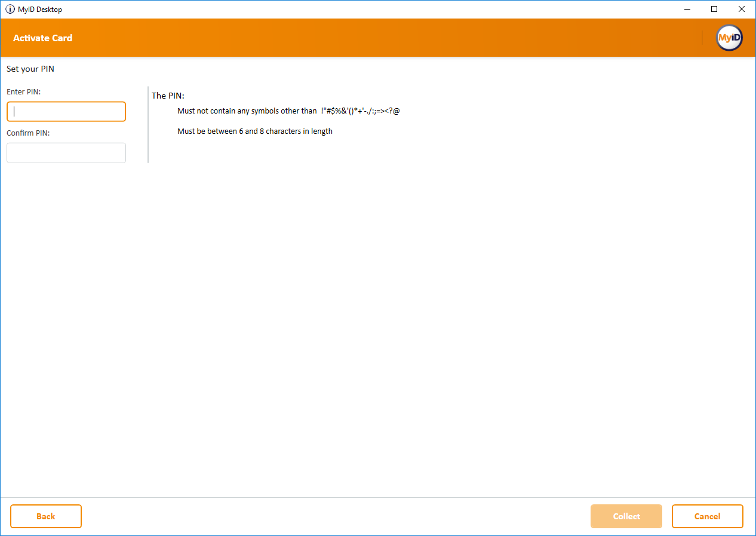Viewport: 756px width, 536px height.
Task: Click the 6 to 8 characters length rule
Action: [254, 131]
